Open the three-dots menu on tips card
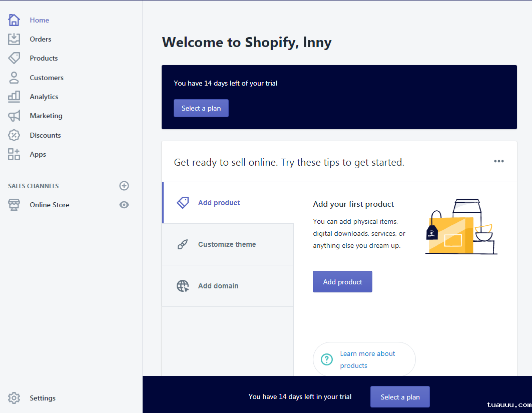Screen dimensions: 532x413 click(x=499, y=161)
